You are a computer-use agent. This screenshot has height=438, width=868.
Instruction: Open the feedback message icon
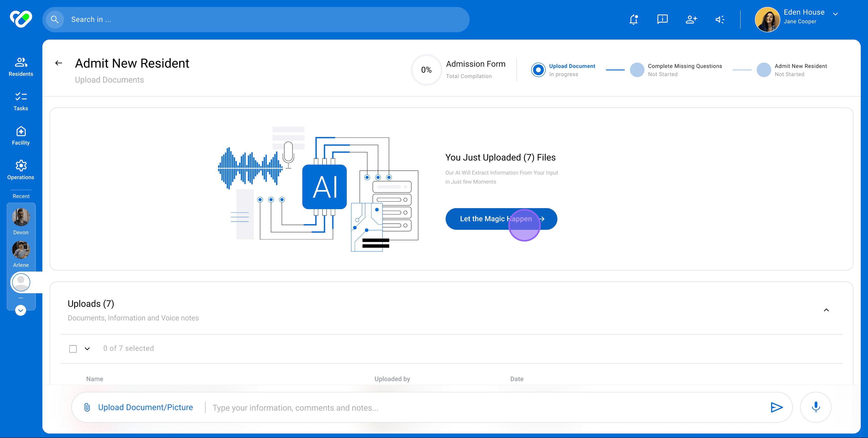click(x=662, y=19)
